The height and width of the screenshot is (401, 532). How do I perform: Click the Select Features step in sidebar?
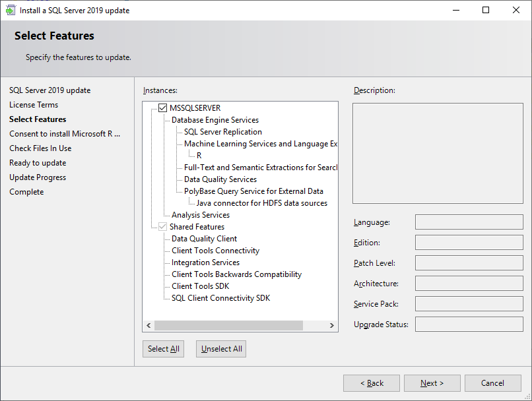click(x=38, y=119)
